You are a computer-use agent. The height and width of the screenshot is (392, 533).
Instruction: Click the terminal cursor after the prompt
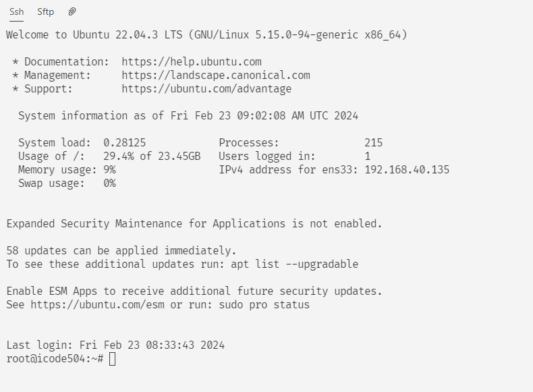(112, 359)
